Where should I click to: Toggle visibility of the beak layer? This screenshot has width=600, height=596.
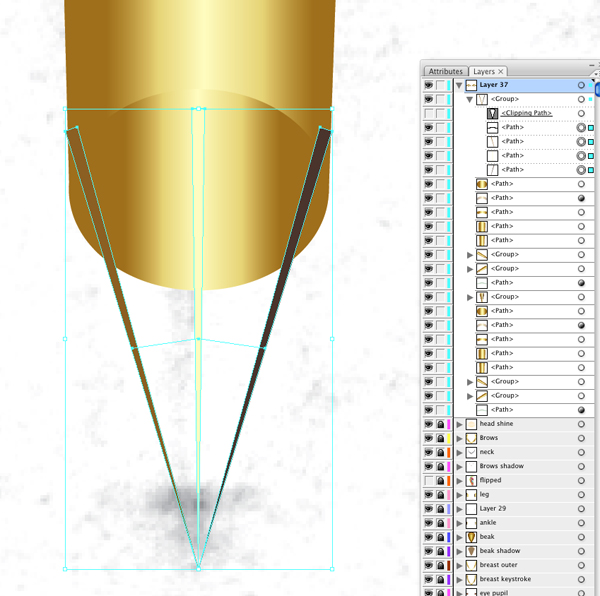(429, 537)
